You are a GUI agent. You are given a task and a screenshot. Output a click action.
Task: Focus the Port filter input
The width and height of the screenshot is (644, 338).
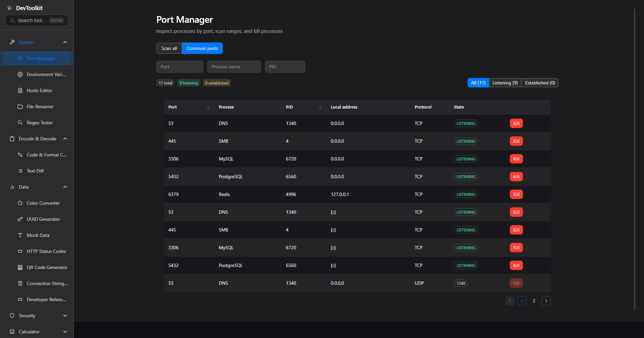[180, 67]
